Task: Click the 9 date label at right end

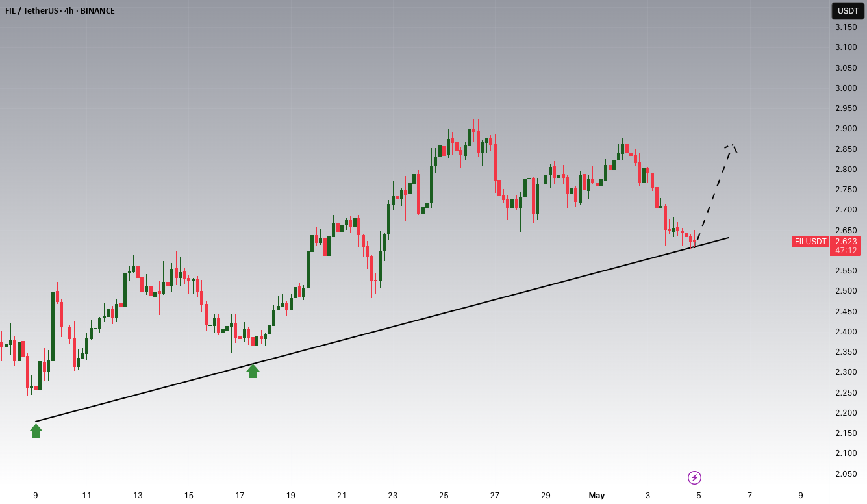Action: point(801,496)
